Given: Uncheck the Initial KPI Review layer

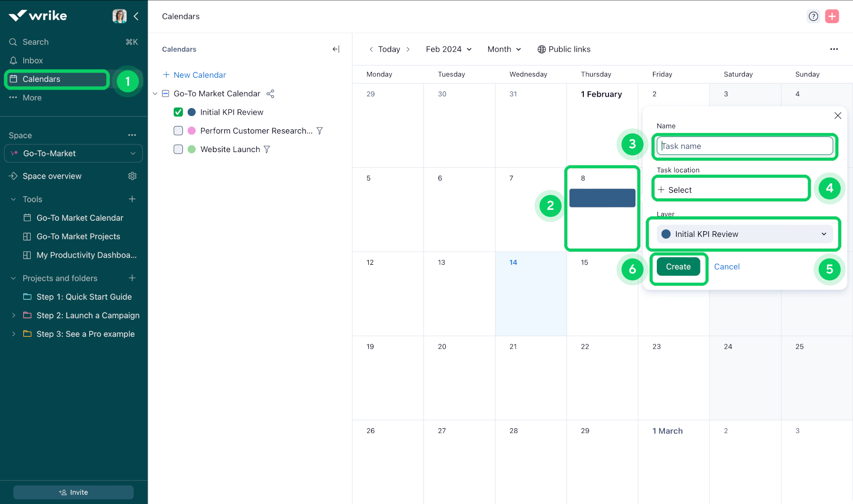Looking at the screenshot, I should point(178,112).
